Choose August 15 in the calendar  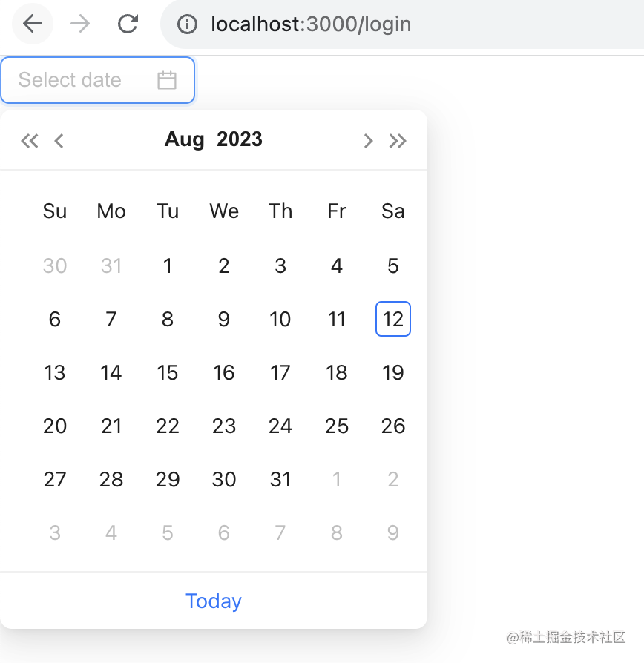[x=168, y=372]
